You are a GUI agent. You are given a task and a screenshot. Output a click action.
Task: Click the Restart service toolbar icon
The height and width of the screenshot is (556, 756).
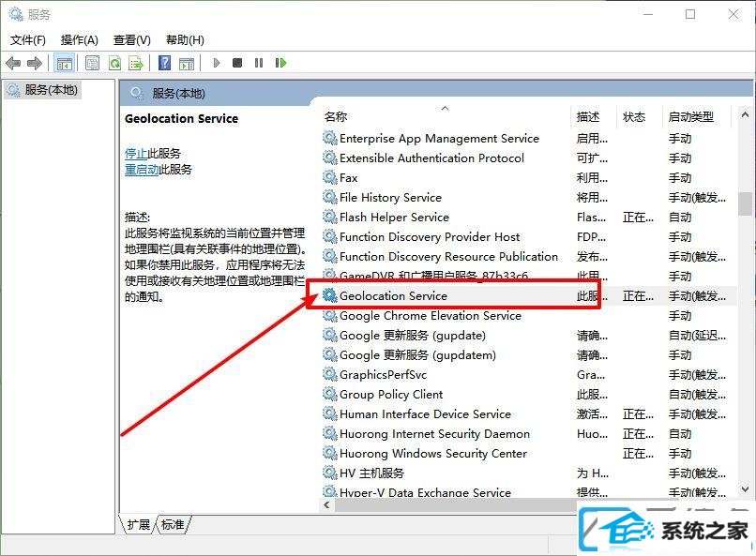[280, 63]
